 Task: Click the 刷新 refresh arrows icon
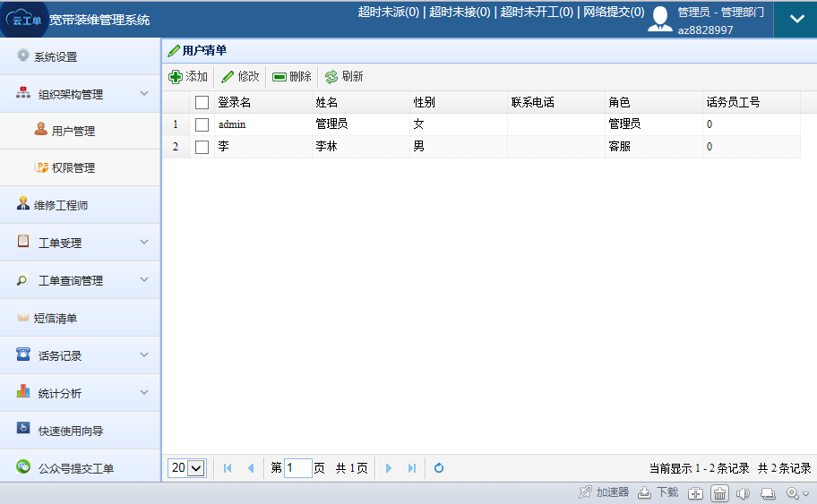[331, 77]
